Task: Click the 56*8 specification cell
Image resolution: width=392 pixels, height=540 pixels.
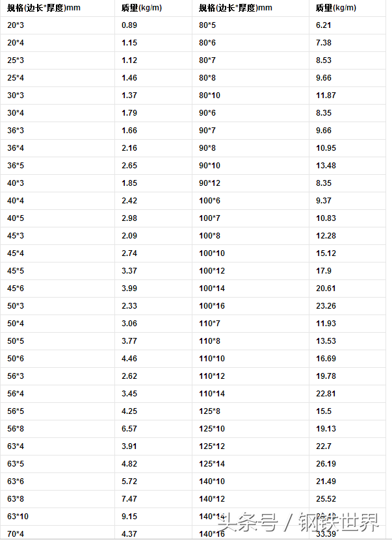Action: (x=16, y=429)
